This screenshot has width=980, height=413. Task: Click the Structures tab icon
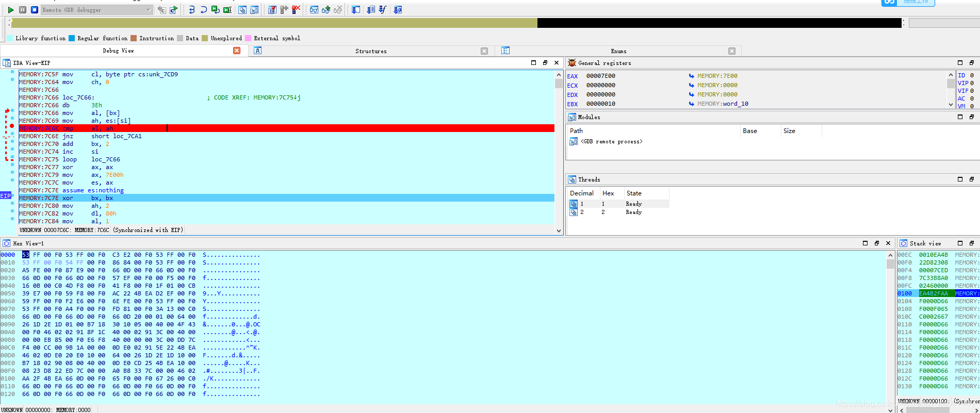[258, 51]
